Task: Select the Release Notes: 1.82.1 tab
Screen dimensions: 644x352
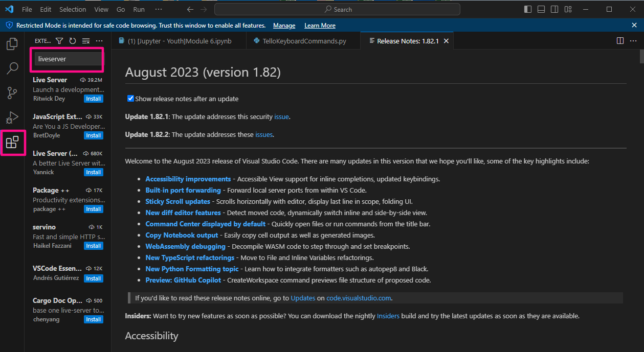Action: pos(408,41)
